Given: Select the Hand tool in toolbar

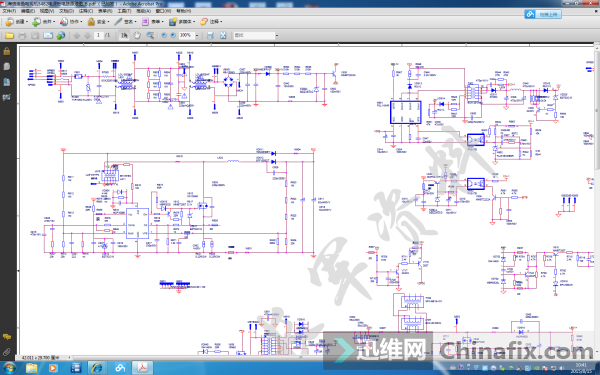Looking at the screenshot, I should tap(137, 36).
